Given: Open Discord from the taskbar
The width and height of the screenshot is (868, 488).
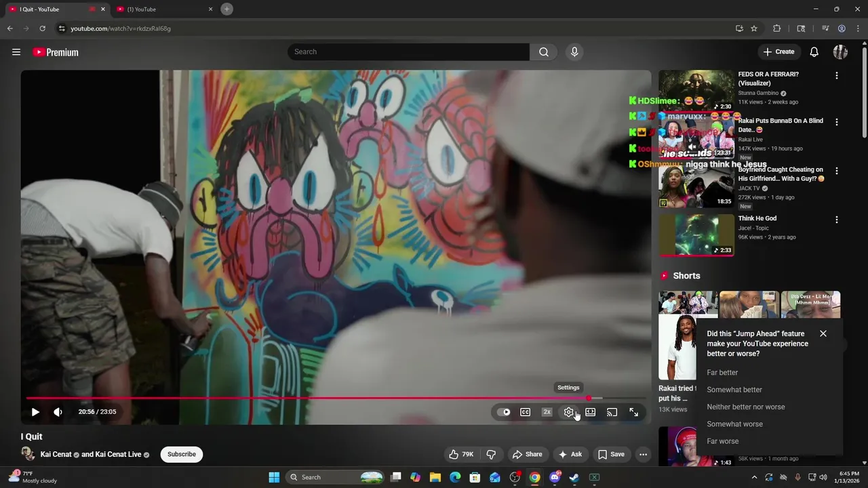Looking at the screenshot, I should tap(555, 477).
